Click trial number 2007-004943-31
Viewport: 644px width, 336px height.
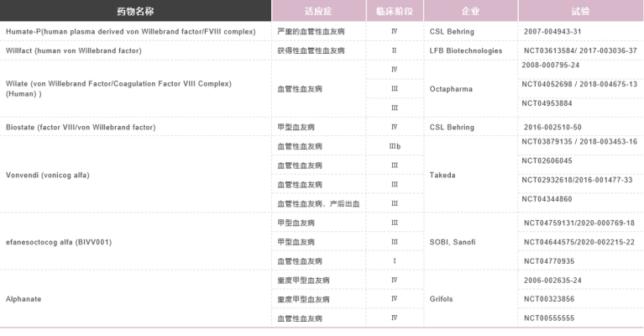(552, 32)
